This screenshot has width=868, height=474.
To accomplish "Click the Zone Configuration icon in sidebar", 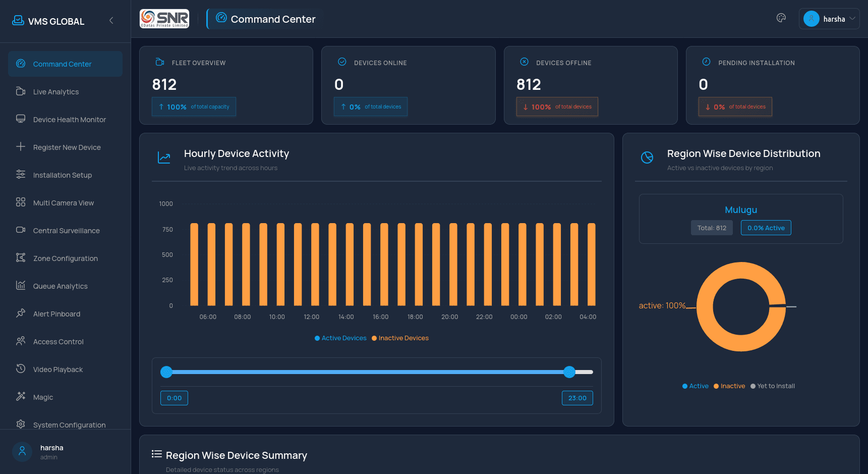I will (x=21, y=258).
